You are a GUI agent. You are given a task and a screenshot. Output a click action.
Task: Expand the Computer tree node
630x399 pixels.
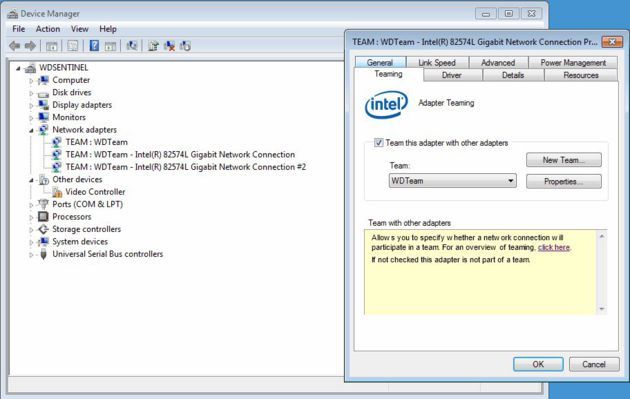(31, 81)
